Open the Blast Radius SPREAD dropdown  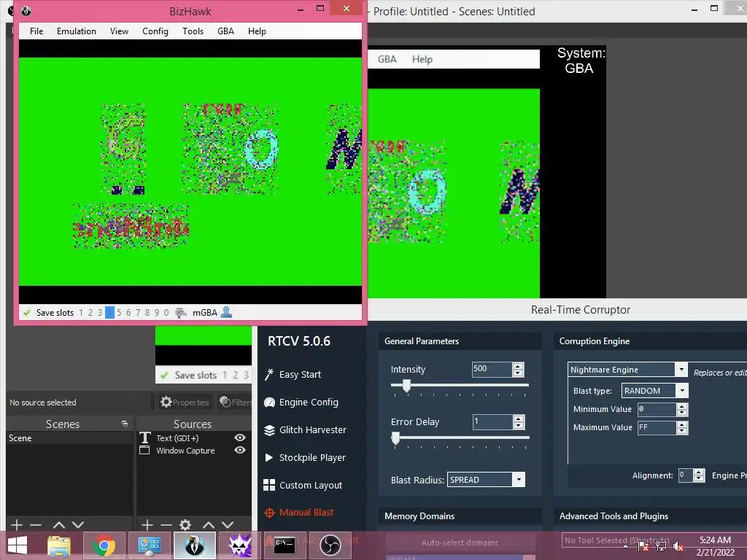click(x=486, y=480)
